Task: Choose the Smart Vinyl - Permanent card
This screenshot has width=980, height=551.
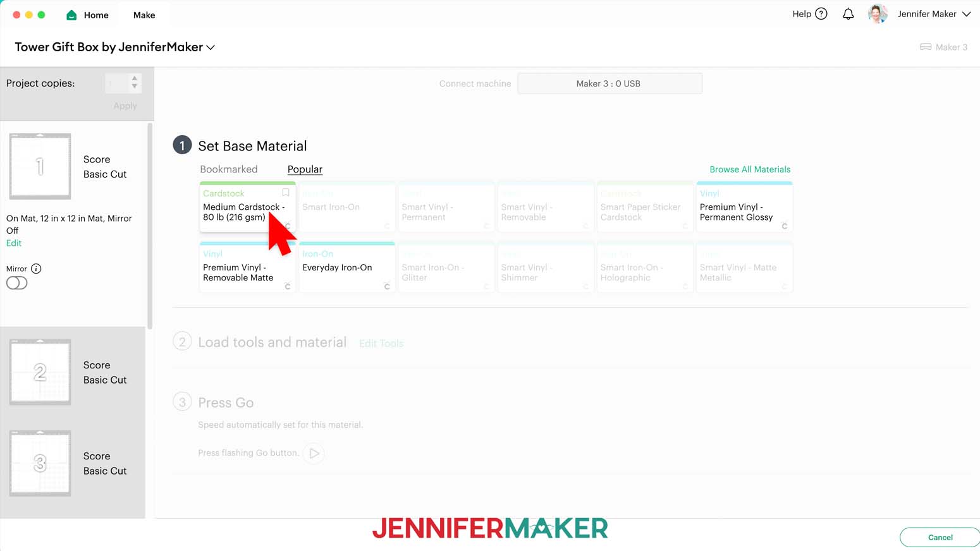Action: click(x=446, y=207)
